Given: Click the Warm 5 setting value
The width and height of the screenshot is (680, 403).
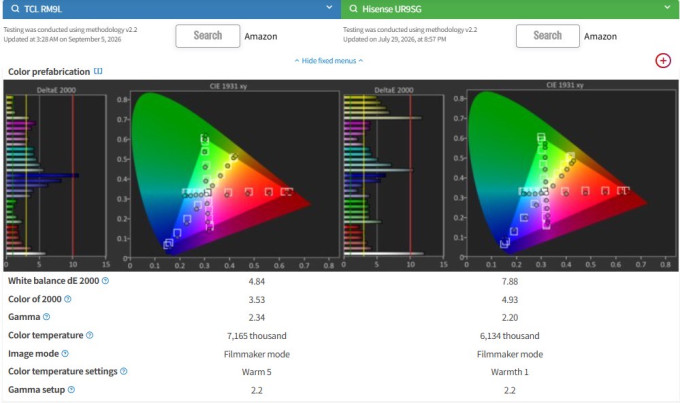Looking at the screenshot, I should pyautogui.click(x=257, y=372).
